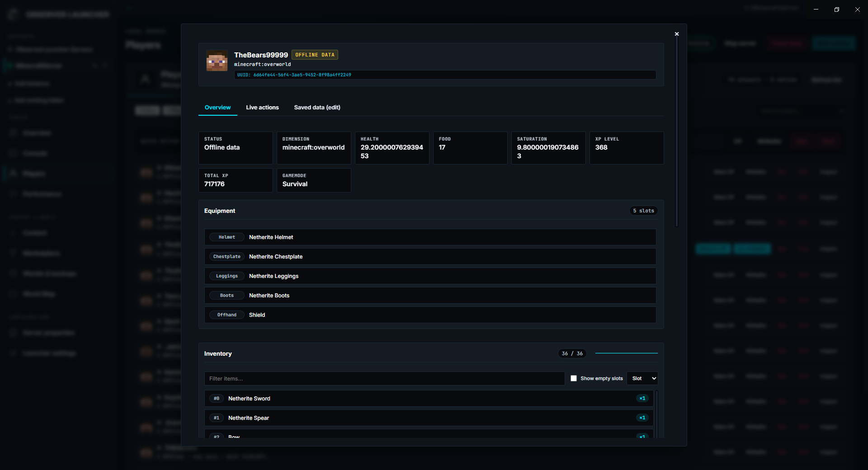Click the inventory list scrollbar
Viewport: 868px width, 470px height.
coord(656,414)
